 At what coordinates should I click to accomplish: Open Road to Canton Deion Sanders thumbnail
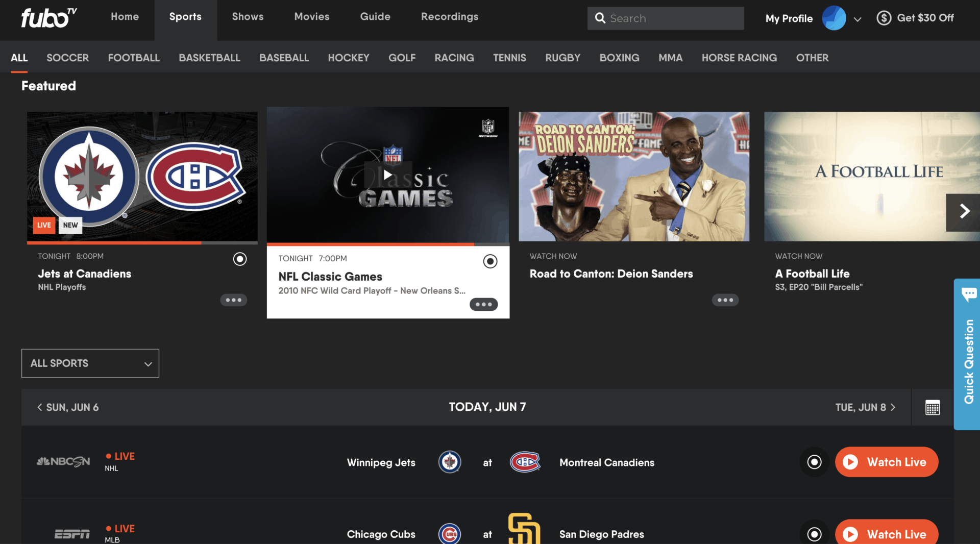click(634, 177)
